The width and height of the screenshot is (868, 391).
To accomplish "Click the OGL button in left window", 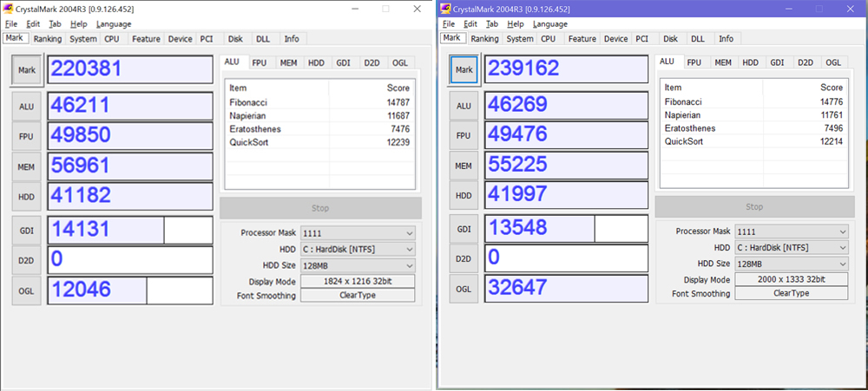I will [x=27, y=291].
